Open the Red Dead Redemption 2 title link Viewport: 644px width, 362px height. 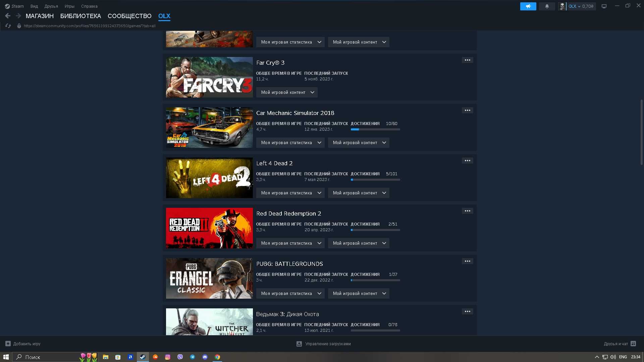tap(288, 214)
